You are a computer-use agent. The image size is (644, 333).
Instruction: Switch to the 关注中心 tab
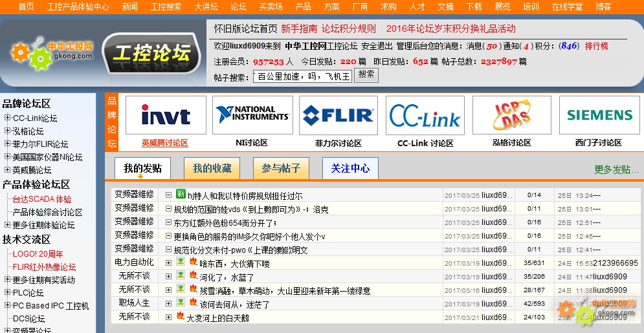[350, 169]
